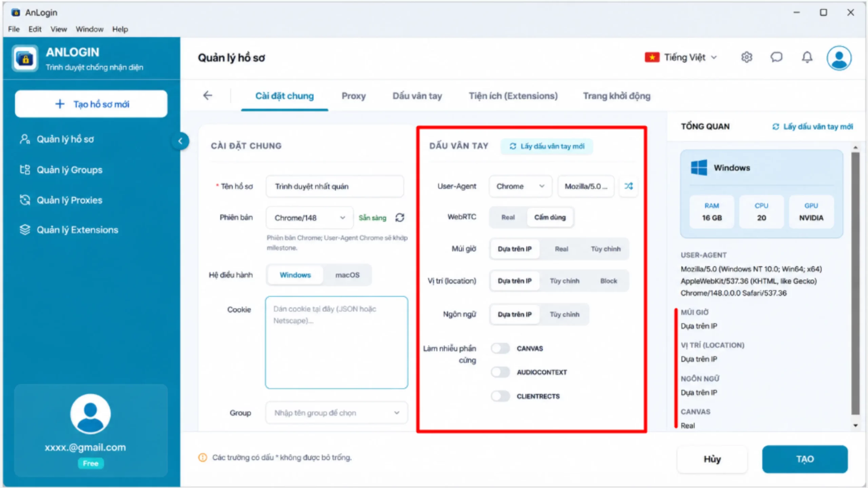The width and height of the screenshot is (868, 488).
Task: Set Vị trí to Tùy chỉnh
Action: (x=565, y=281)
